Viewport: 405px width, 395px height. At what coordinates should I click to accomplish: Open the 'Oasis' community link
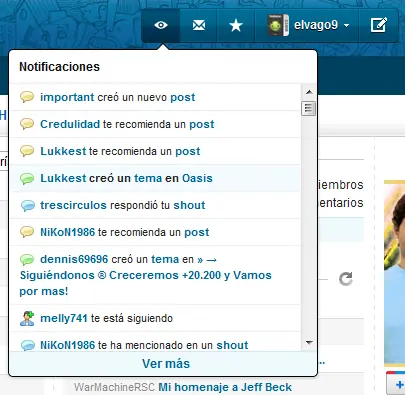coord(197,178)
